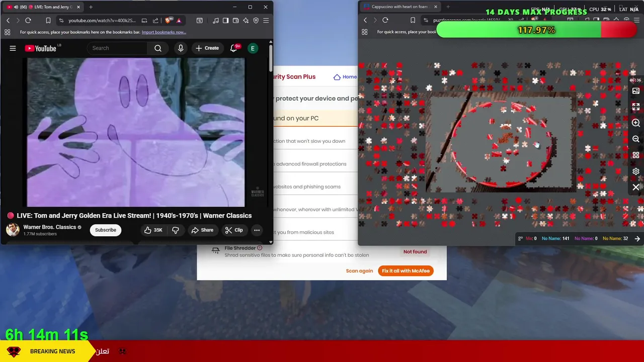Go back in the YouTube browser window
Image resolution: width=644 pixels, height=362 pixels.
8,21
